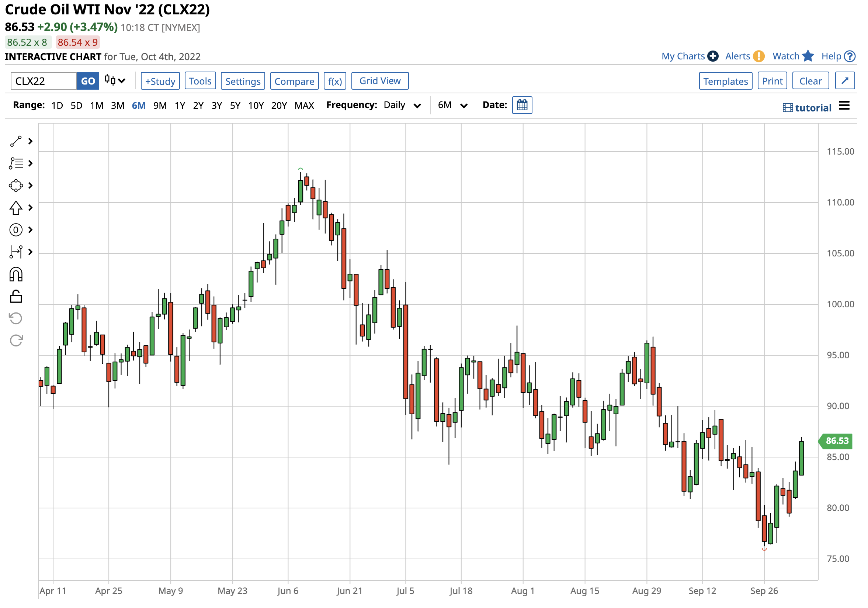Click the expand chart fullscreen icon
Viewport: 868px width, 608px height.
pos(844,81)
